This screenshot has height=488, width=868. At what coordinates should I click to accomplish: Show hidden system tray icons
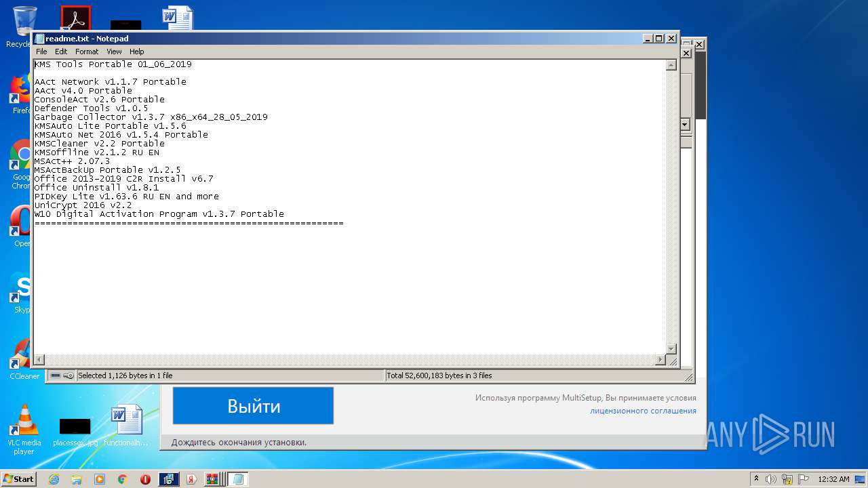pyautogui.click(x=757, y=479)
